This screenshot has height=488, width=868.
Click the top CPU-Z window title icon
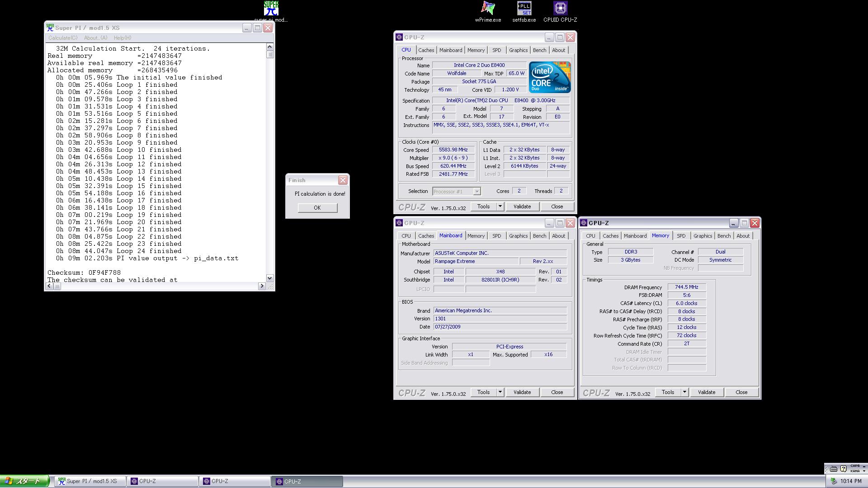[399, 37]
